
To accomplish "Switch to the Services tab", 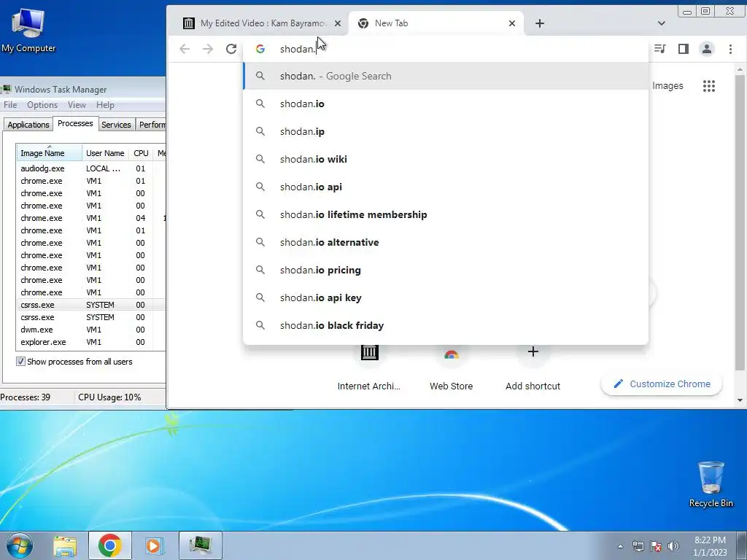I will pyautogui.click(x=116, y=124).
